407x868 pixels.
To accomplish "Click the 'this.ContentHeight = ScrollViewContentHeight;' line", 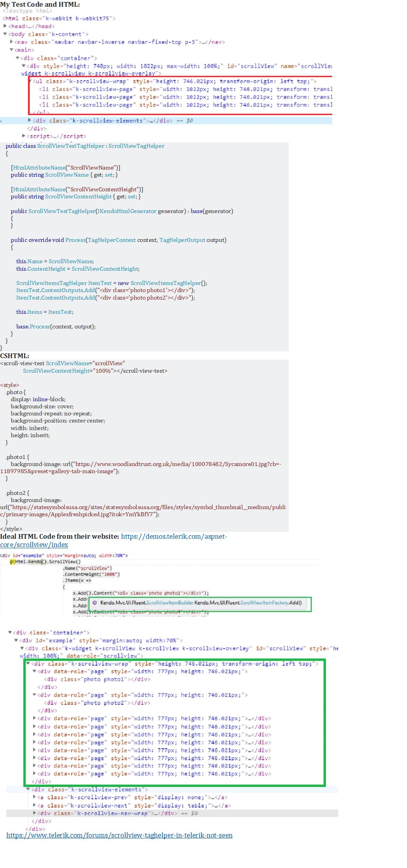I will click(78, 269).
